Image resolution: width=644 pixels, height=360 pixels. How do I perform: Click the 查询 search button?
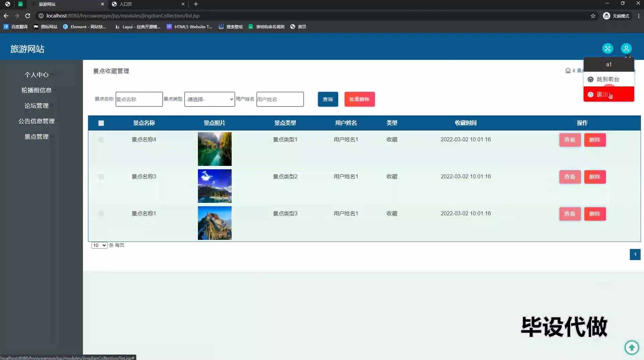coord(328,99)
